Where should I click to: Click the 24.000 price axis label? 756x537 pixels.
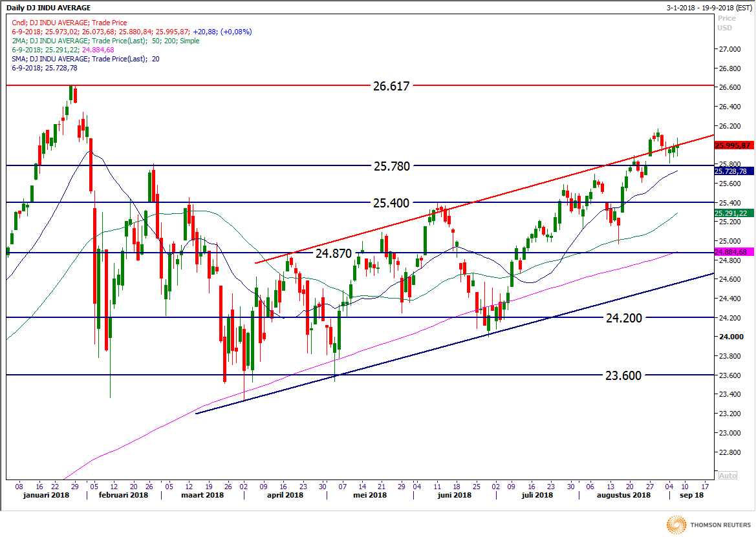731,337
